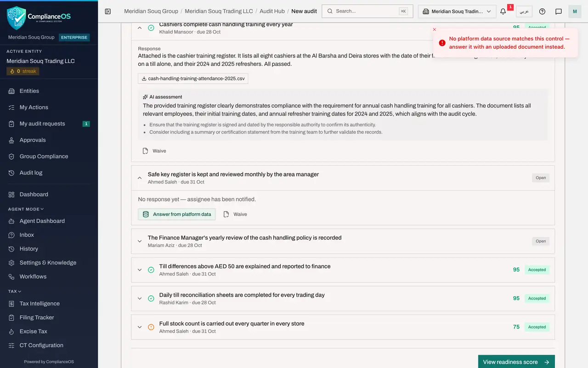Open the user avatar M menu
588x368 pixels.
[575, 11]
